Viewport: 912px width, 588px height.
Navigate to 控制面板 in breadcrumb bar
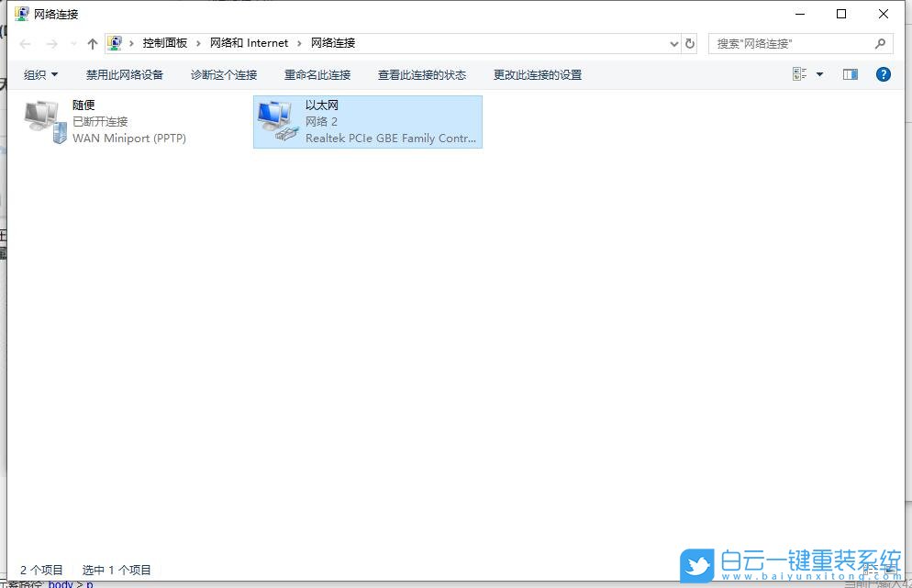point(167,42)
